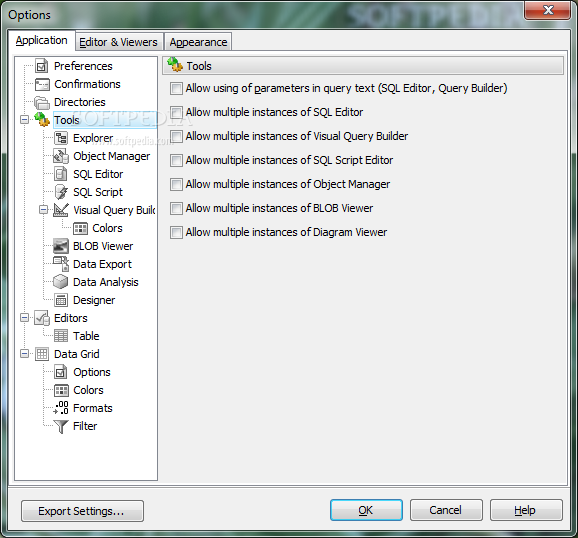Select the Preferences tree item label
The width and height of the screenshot is (578, 538).
[x=83, y=66]
